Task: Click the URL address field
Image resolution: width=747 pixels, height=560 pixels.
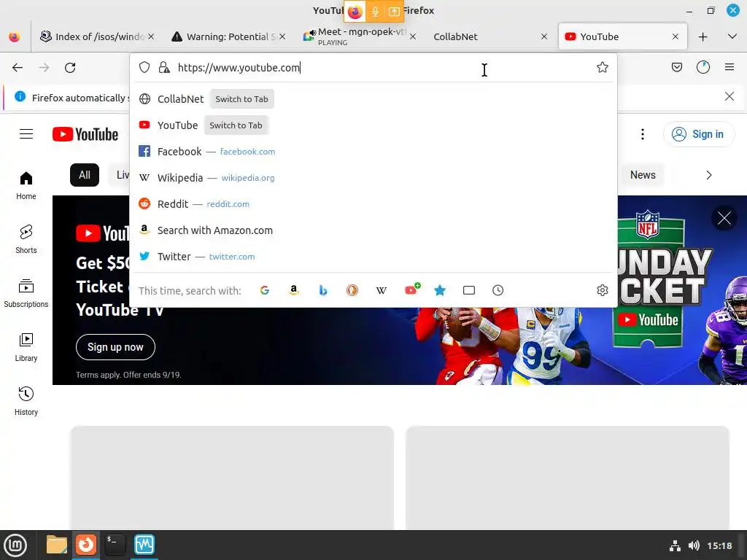Action: (x=381, y=68)
